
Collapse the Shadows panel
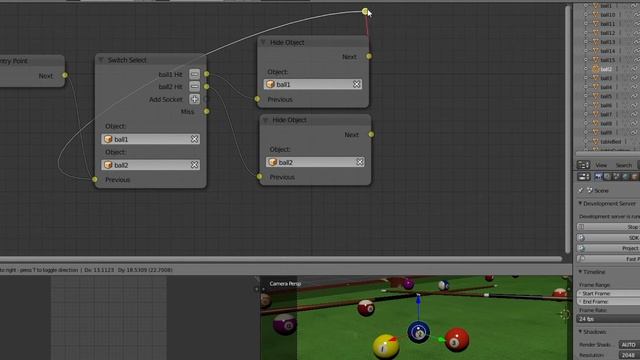point(580,332)
